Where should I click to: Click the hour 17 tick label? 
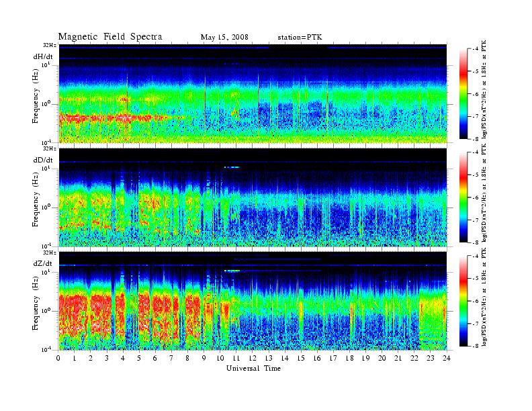pyautogui.click(x=333, y=358)
